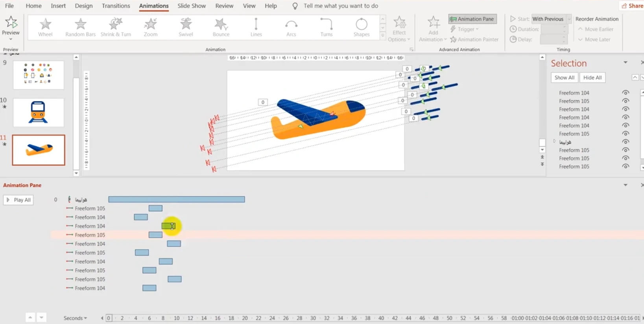Apply the Bounce animation effect
Image resolution: width=644 pixels, height=324 pixels.
tap(221, 27)
